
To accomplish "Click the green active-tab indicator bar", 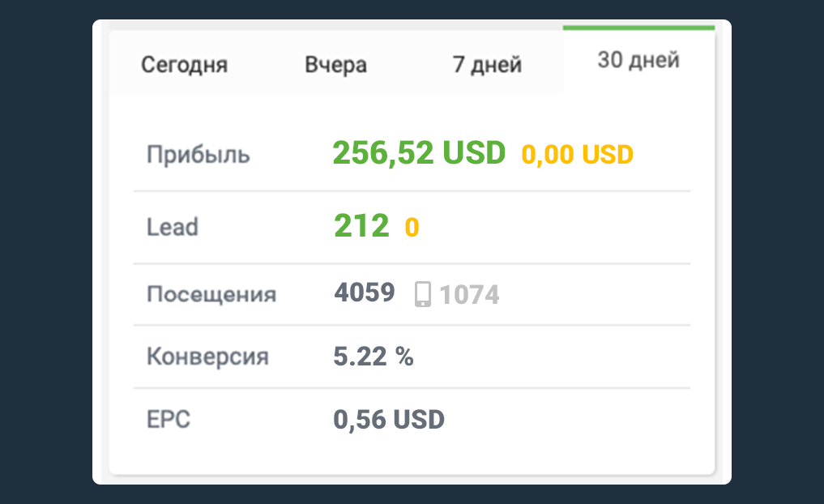I will pyautogui.click(x=638, y=28).
